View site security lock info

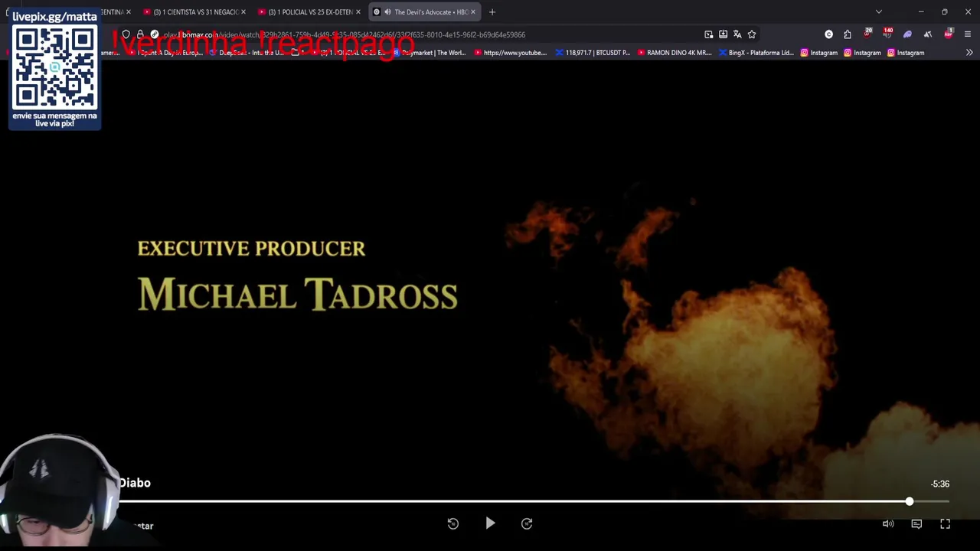[140, 34]
